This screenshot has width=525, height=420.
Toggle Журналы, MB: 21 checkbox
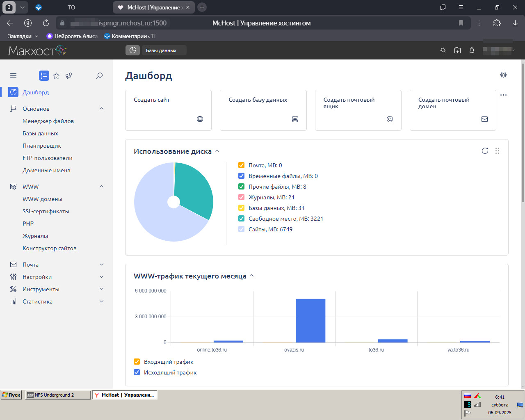(x=241, y=197)
